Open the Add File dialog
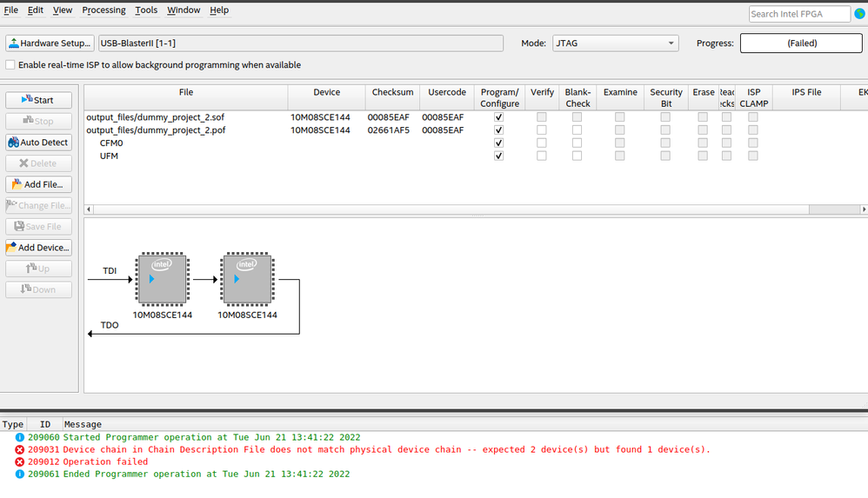Image resolution: width=868 pixels, height=498 pixels. tap(38, 184)
